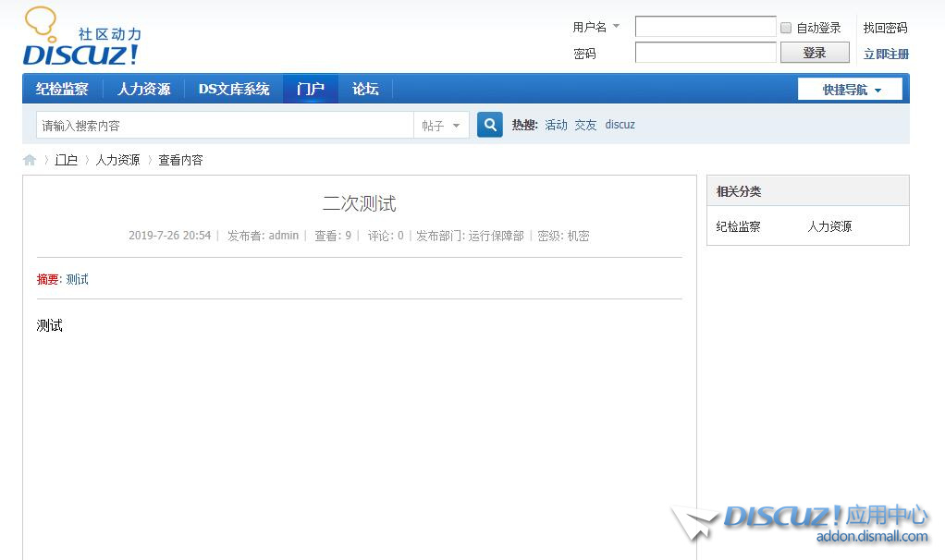The width and height of the screenshot is (945, 560).
Task: Focus the username input field
Action: pyautogui.click(x=706, y=27)
